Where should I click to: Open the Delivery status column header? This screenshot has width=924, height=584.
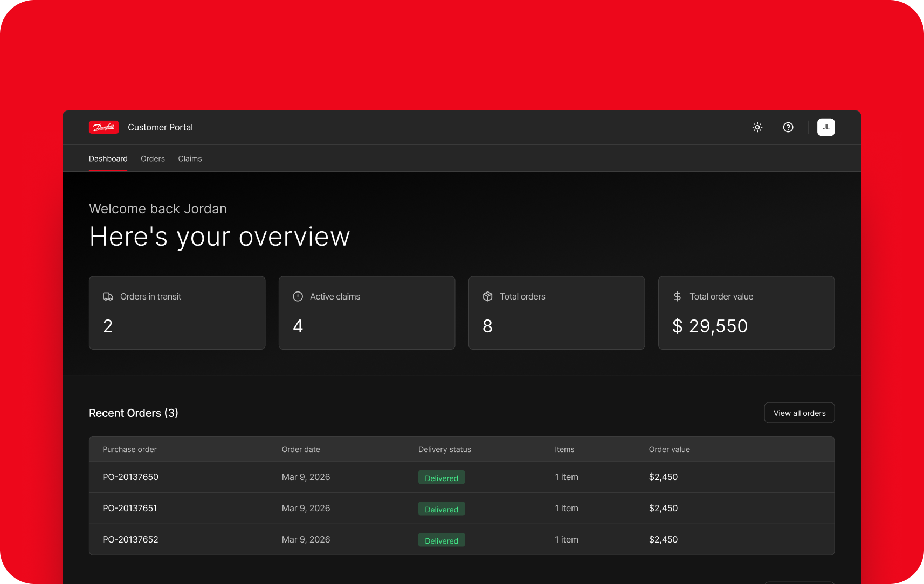[x=444, y=449]
